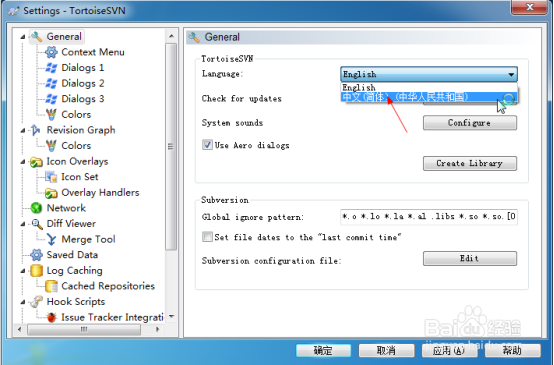The image size is (554, 365).
Task: Click the Merge Tool icon
Action: 51,239
